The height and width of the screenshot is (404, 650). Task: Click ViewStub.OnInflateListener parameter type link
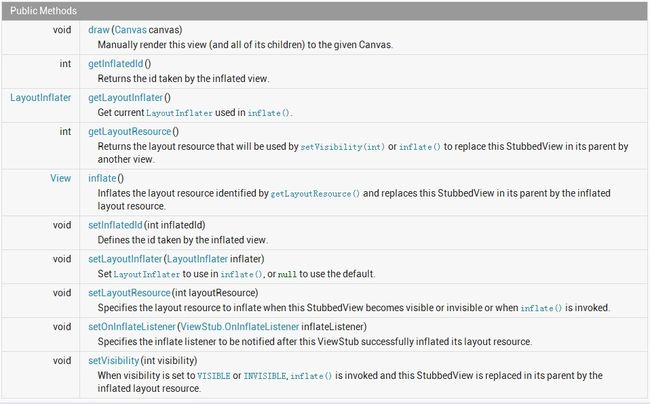(x=240, y=327)
